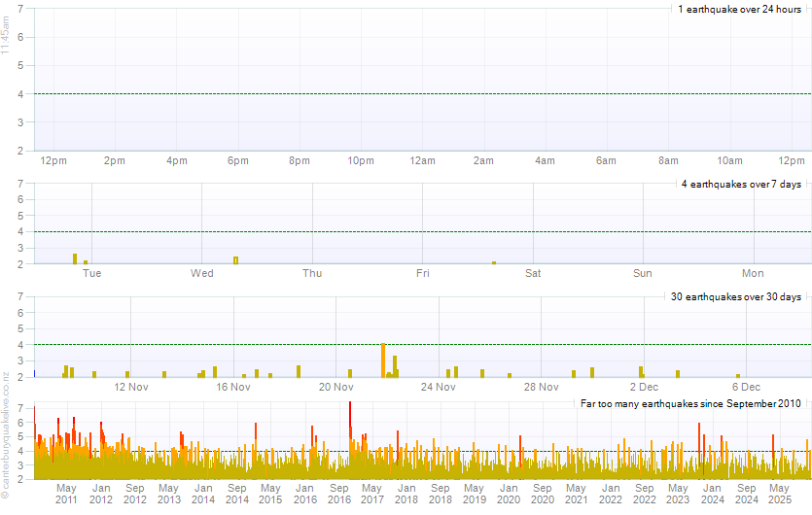Click the May 2017 label on the history axis
The height and width of the screenshot is (515, 812).
click(x=372, y=493)
